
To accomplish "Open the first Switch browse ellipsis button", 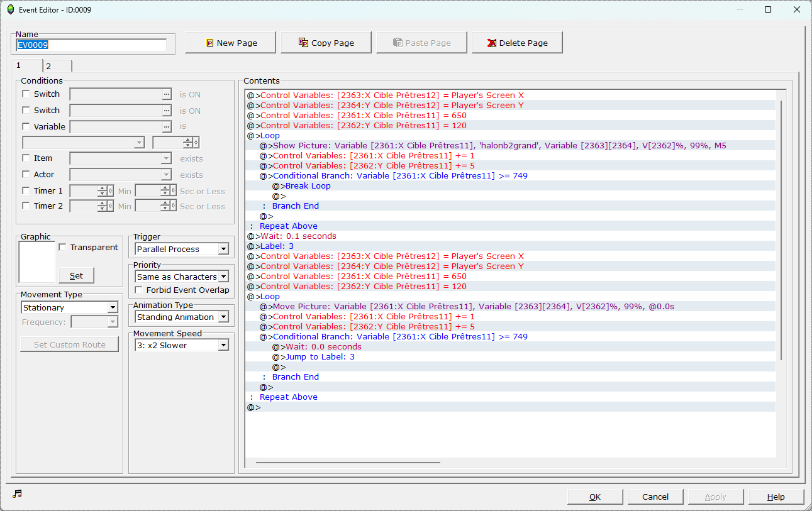I will (166, 94).
